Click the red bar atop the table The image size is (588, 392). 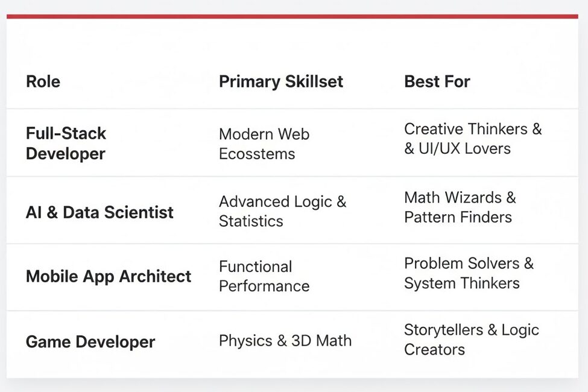click(292, 16)
